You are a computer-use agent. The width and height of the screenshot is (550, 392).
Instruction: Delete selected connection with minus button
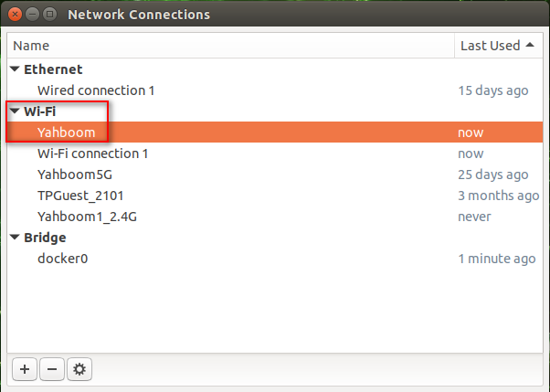52,369
